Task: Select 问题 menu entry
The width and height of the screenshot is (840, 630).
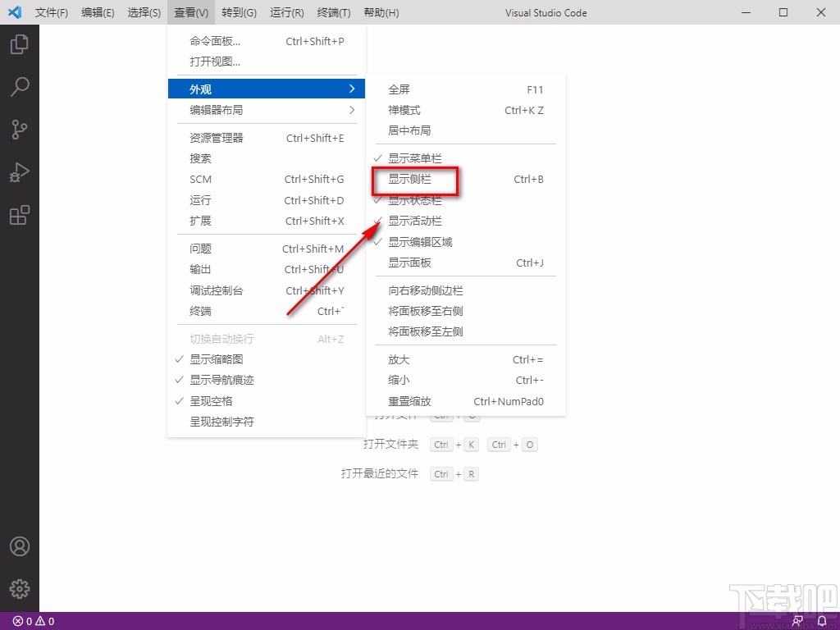Action: pos(267,249)
